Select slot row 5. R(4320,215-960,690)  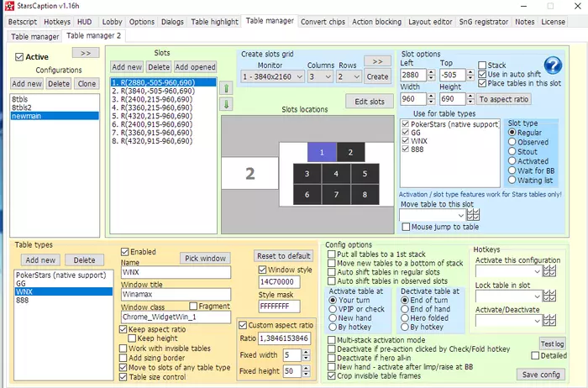coord(163,116)
